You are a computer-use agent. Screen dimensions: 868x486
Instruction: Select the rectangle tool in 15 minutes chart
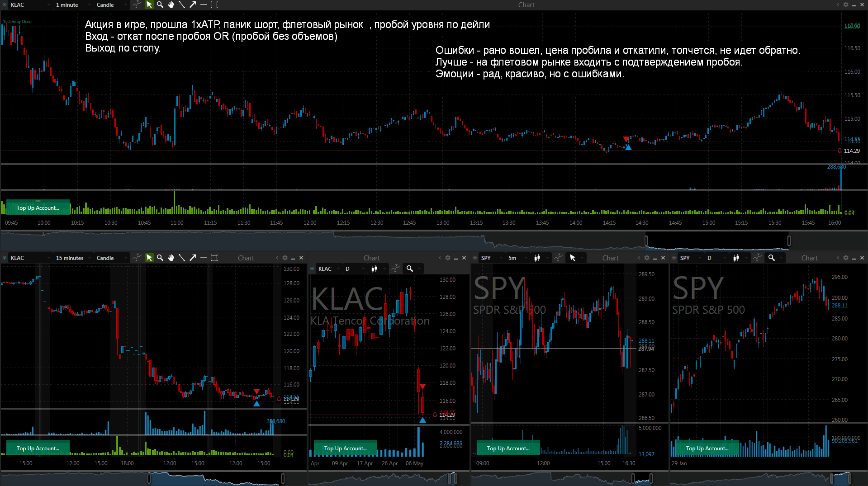pos(214,258)
